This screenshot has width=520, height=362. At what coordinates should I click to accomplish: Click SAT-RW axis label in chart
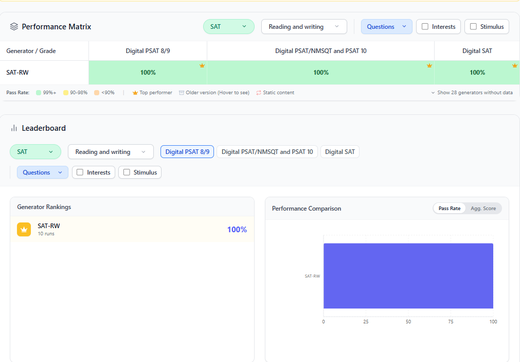click(312, 276)
